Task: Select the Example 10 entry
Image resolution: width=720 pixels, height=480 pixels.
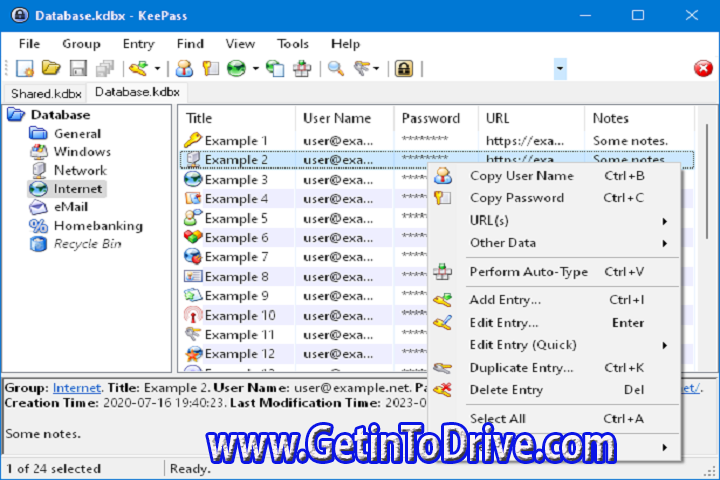Action: [240, 316]
